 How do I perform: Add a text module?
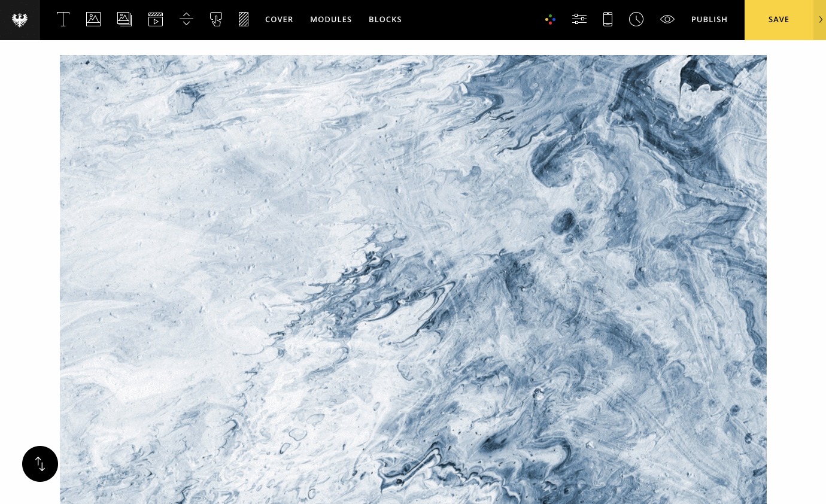tap(63, 19)
